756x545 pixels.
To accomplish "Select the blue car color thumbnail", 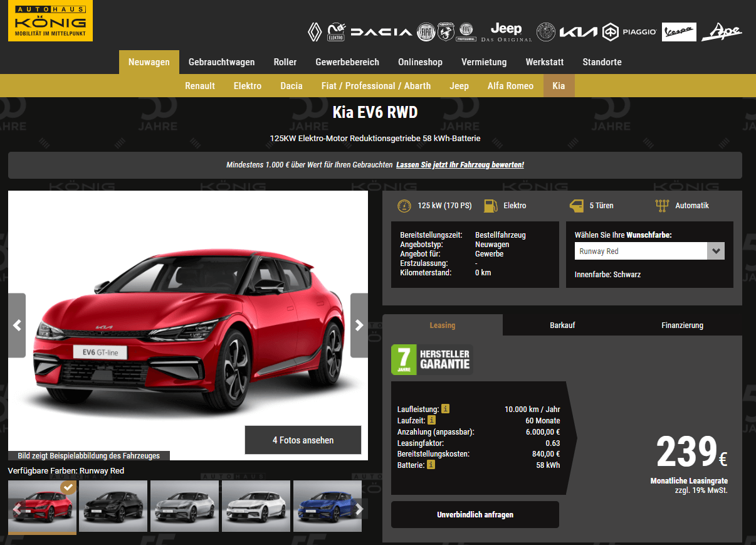I will coord(328,507).
